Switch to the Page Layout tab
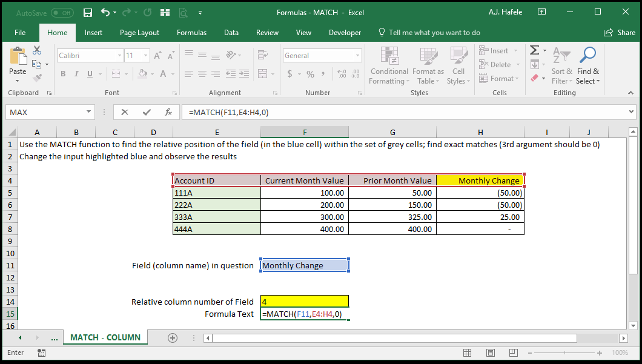The height and width of the screenshot is (364, 642). tap(139, 33)
